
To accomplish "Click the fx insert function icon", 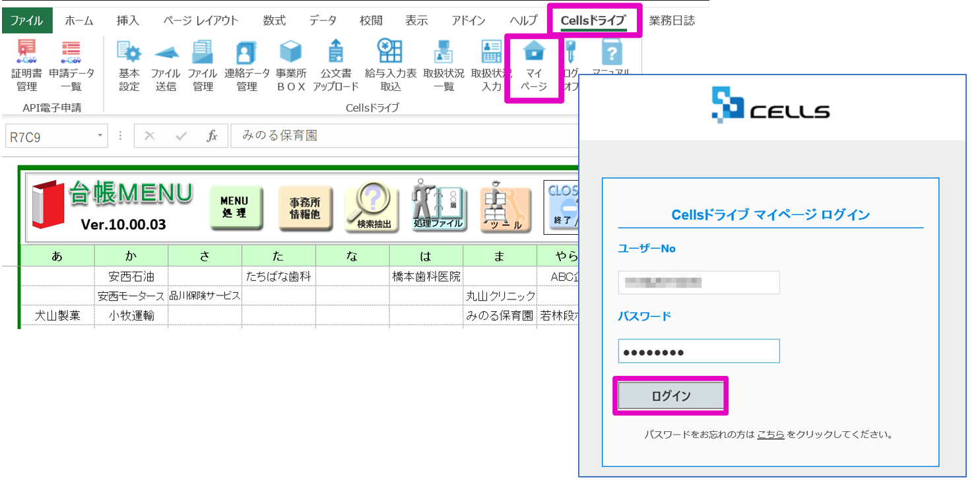I will pyautogui.click(x=212, y=136).
